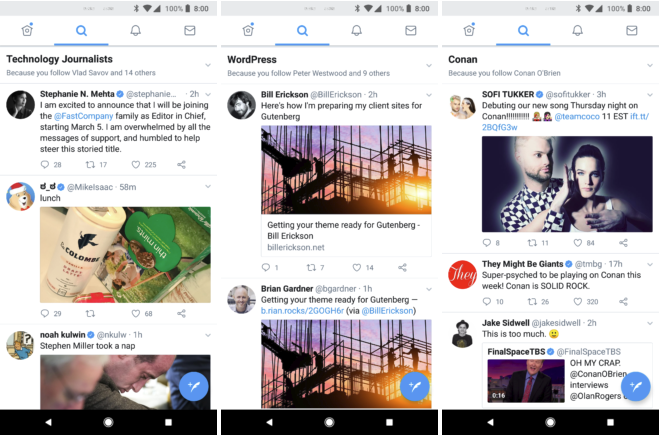The height and width of the screenshot is (435, 659).
Task: Reply to They Might Be Giants tweet
Action: (487, 301)
